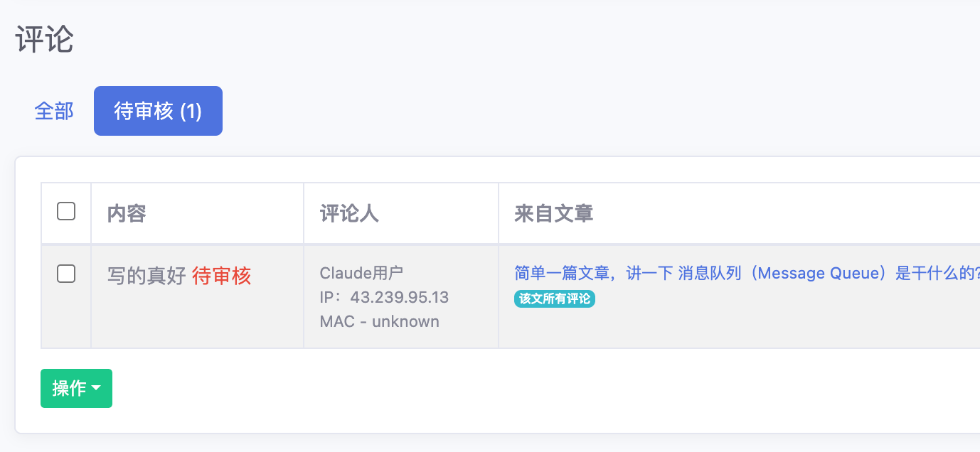Image resolution: width=980 pixels, height=452 pixels.
Task: Click the 该文所有评论 teal badge
Action: click(x=555, y=298)
